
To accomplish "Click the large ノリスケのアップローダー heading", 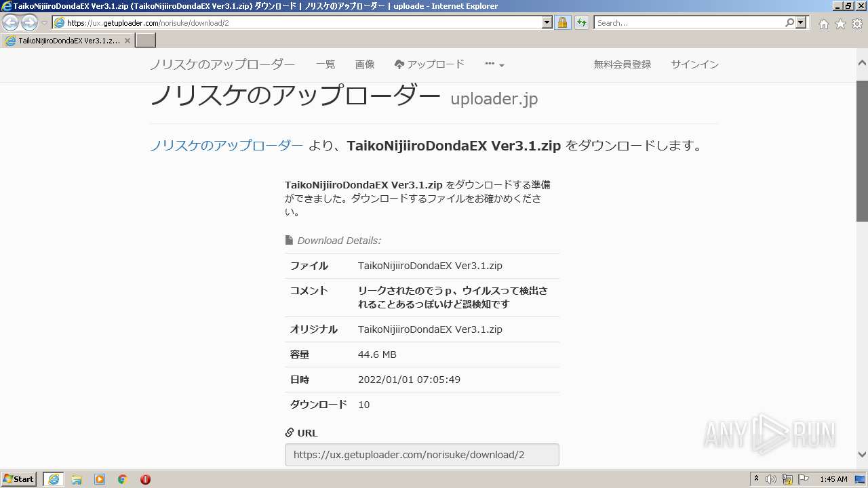I will click(x=296, y=96).
